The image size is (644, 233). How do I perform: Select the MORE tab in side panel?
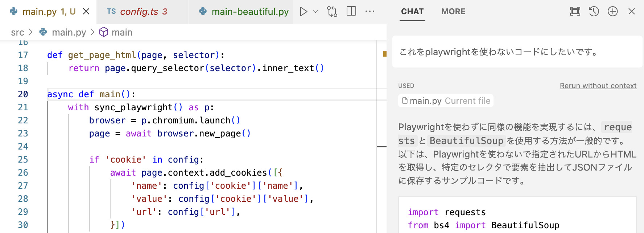(453, 12)
